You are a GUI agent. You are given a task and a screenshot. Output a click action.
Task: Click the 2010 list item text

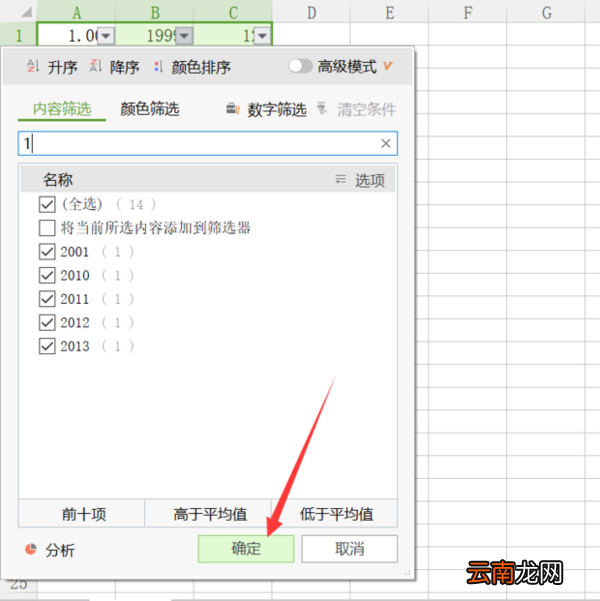click(75, 275)
